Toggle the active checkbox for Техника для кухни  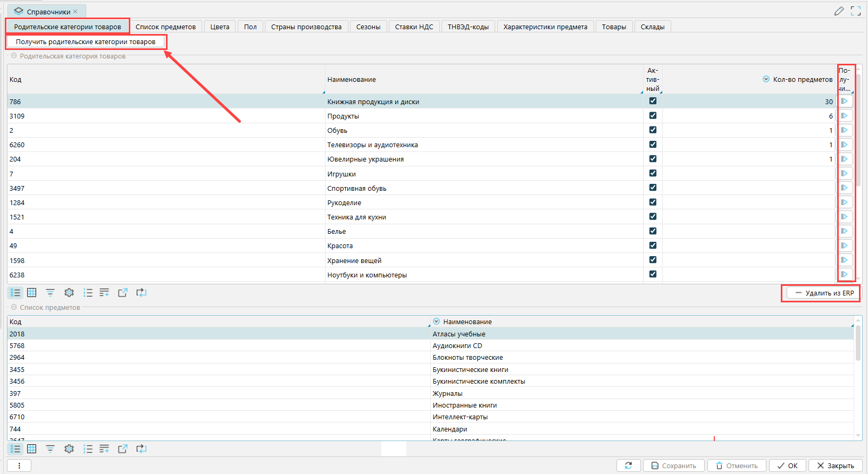pos(653,216)
